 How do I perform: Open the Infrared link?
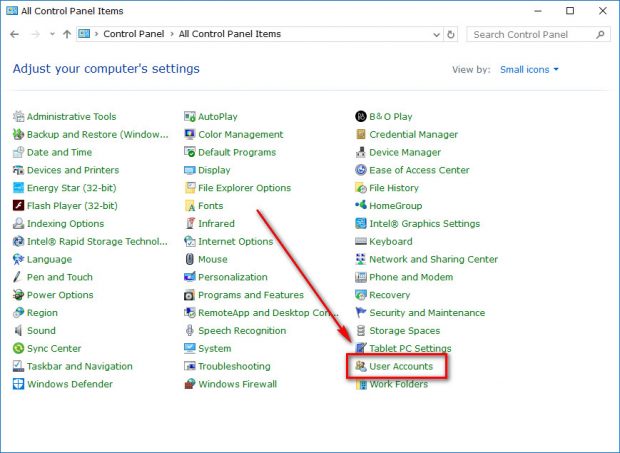[x=216, y=223]
